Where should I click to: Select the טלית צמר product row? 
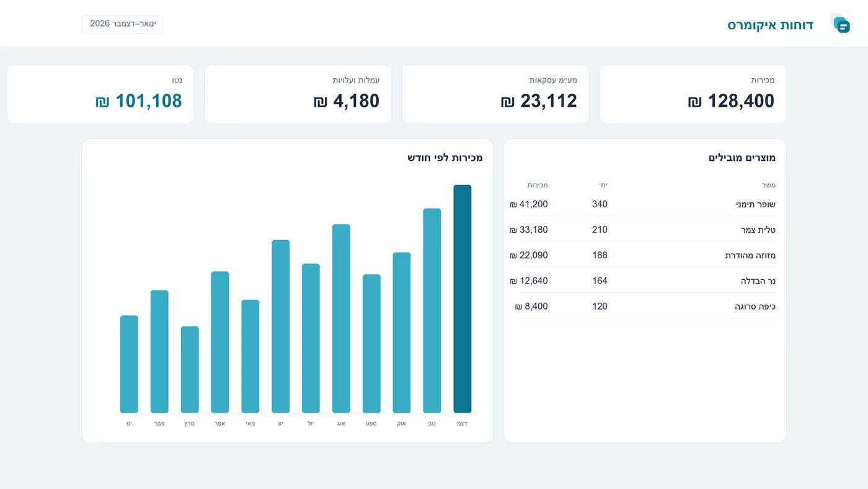(642, 230)
